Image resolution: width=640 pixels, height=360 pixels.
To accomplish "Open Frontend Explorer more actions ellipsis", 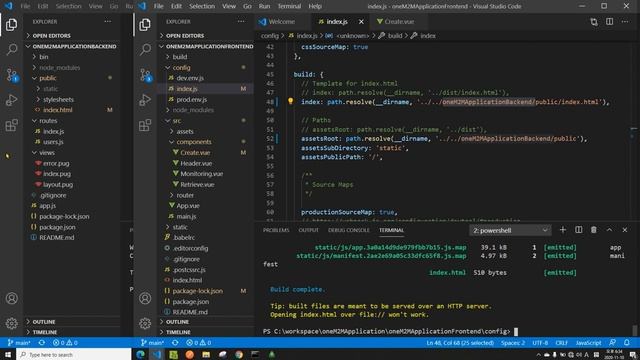I will pyautogui.click(x=241, y=21).
